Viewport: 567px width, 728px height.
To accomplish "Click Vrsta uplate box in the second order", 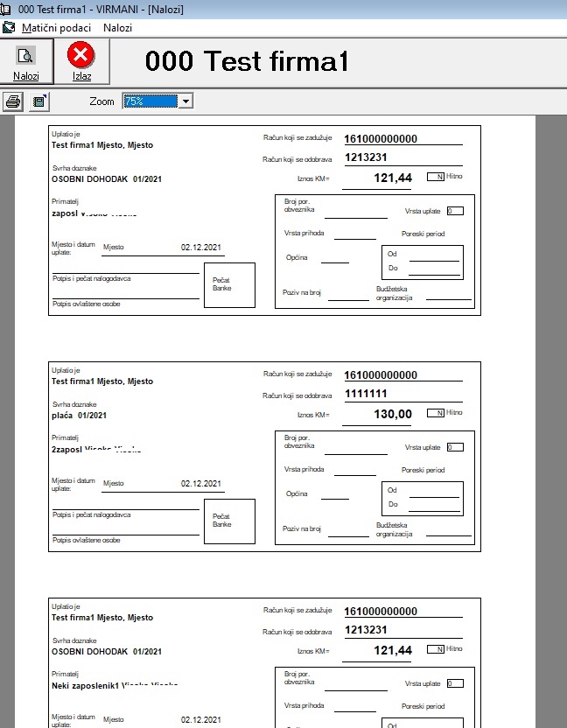I will [x=454, y=447].
